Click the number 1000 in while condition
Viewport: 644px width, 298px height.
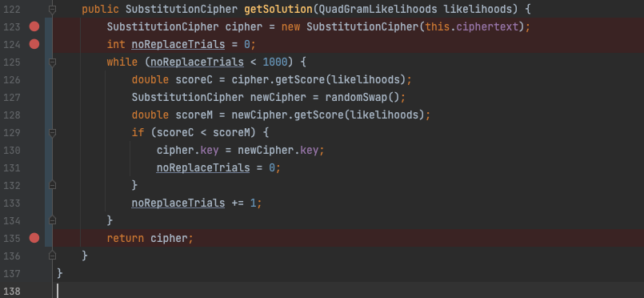pos(274,62)
